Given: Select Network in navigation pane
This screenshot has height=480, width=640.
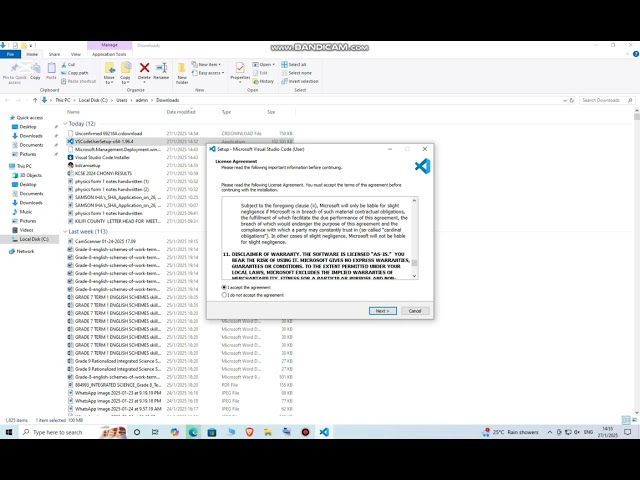Looking at the screenshot, I should point(25,251).
